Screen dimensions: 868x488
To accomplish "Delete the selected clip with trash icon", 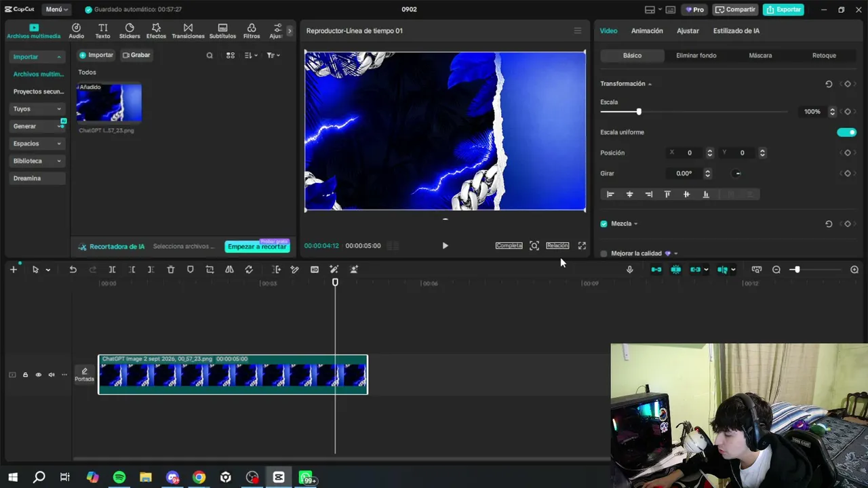I will 171,270.
